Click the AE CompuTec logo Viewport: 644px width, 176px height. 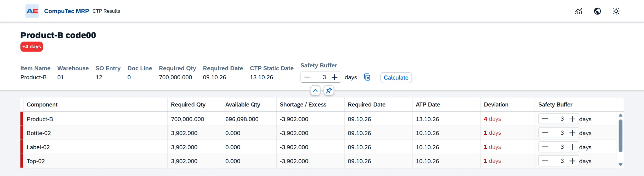(32, 11)
